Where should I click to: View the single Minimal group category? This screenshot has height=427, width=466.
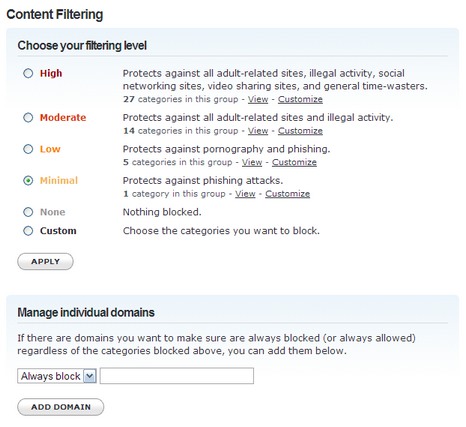(x=245, y=194)
